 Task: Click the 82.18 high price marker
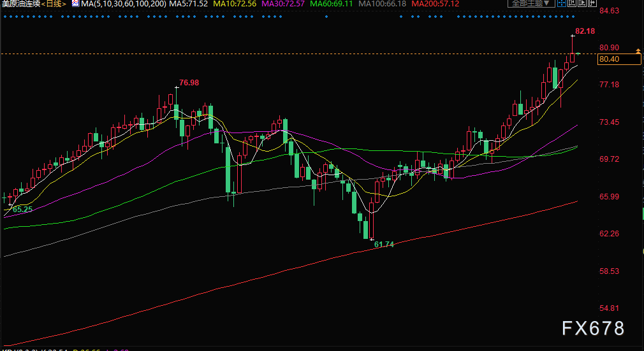585,31
